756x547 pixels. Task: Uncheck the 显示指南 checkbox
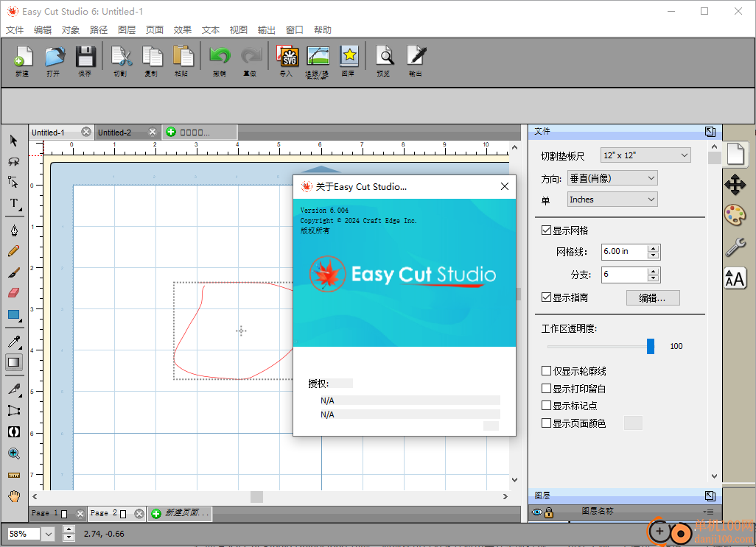546,297
